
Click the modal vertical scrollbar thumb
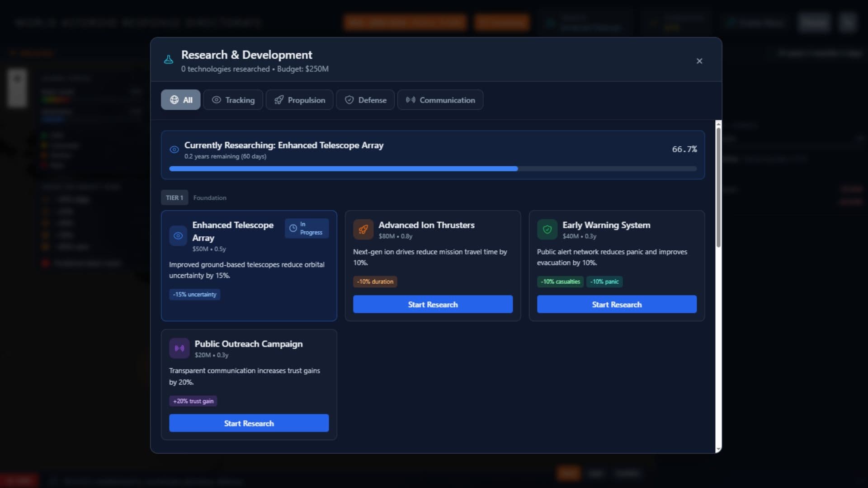point(718,188)
